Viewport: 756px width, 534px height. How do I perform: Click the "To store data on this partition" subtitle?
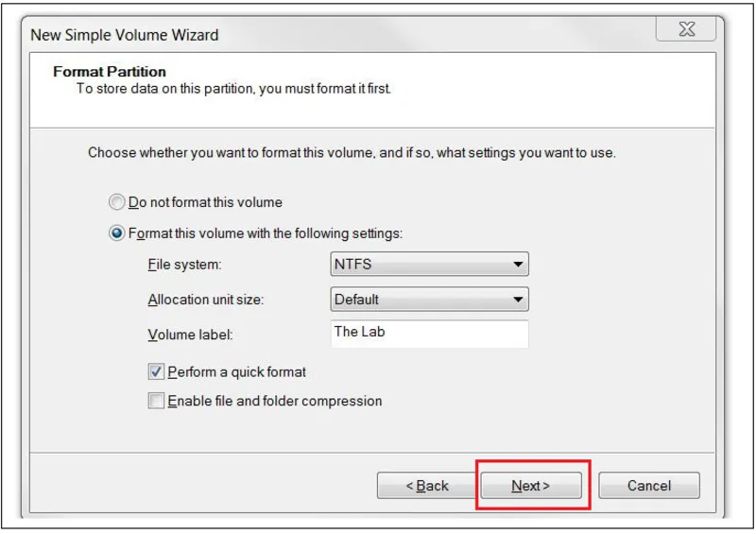233,89
